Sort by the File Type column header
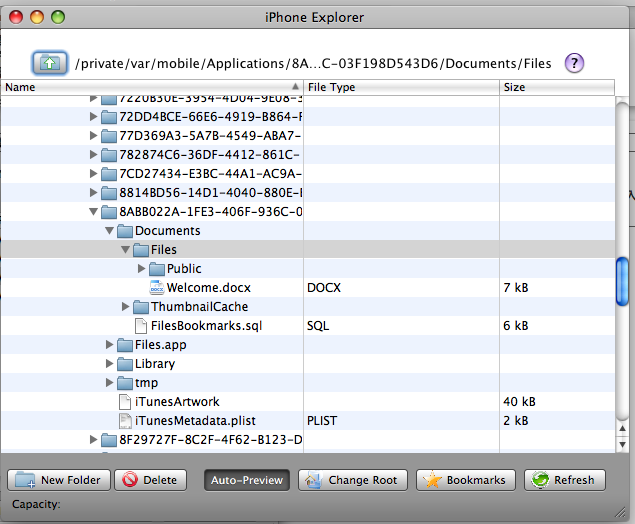This screenshot has height=524, width=635. 401,87
